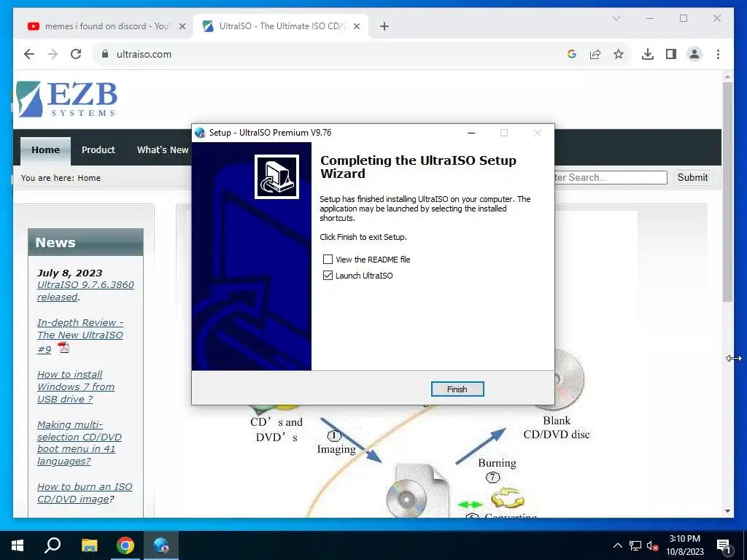Click the UltraISO setup taskbar icon
This screenshot has width=747, height=560.
coord(161,545)
